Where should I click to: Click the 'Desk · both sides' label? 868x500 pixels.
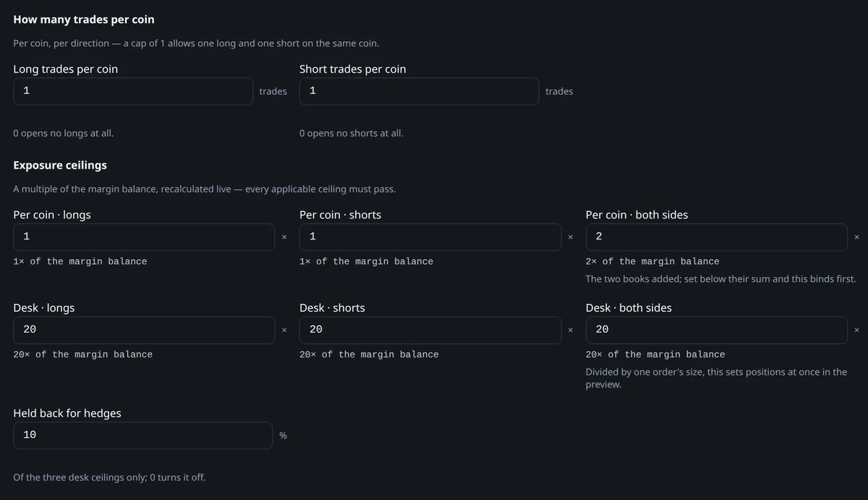[x=629, y=308]
